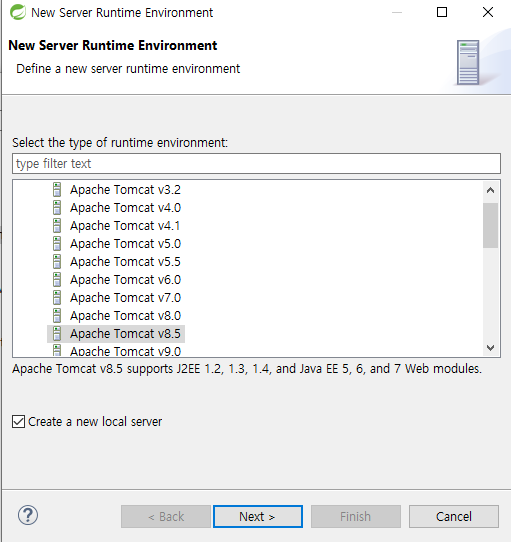Choose Apache Tomcat v9.0 runtime

tap(125, 351)
